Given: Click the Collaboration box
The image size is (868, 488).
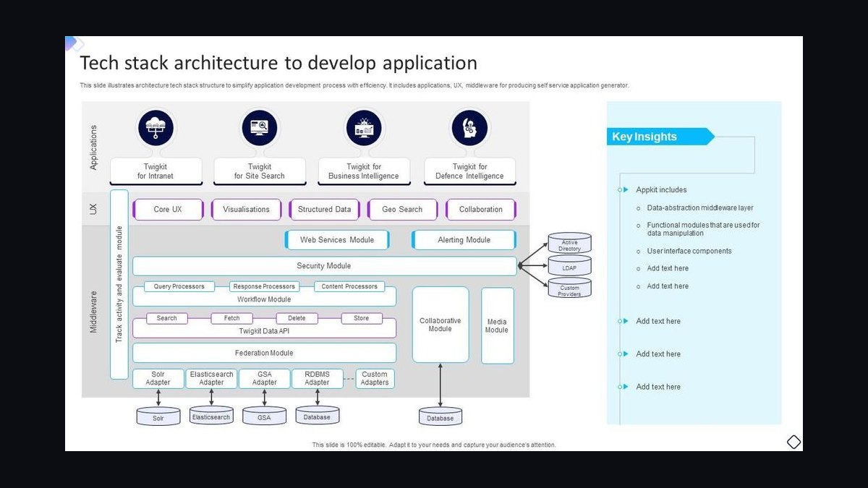Looking at the screenshot, I should [x=480, y=210].
